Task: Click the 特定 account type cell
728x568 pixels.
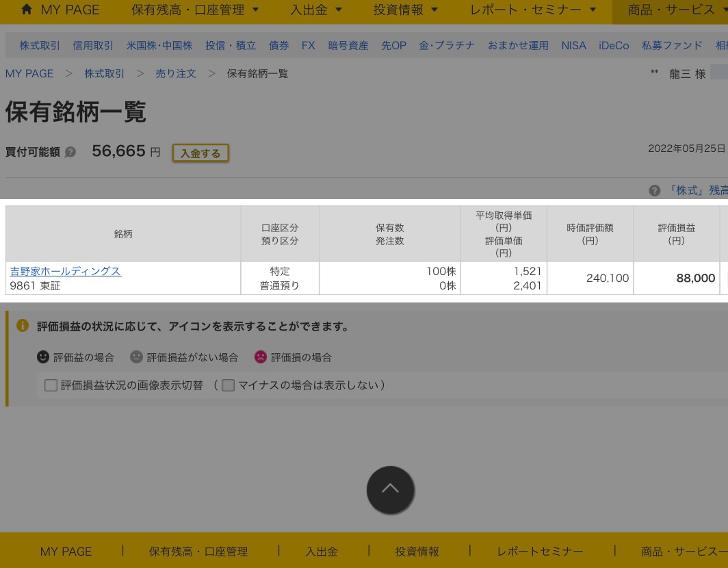Action: tap(280, 271)
